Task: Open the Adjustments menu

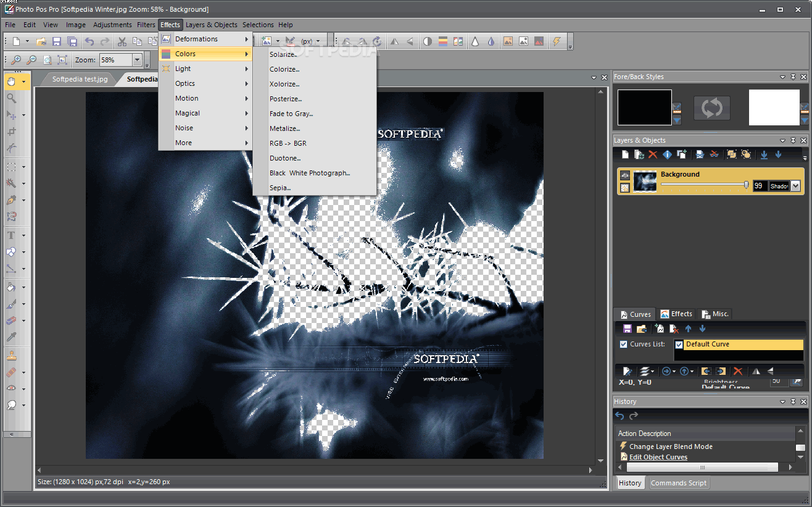Action: coord(112,25)
